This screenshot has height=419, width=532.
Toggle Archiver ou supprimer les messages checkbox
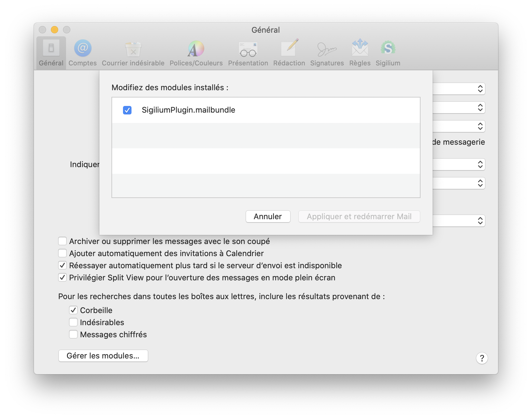click(62, 241)
